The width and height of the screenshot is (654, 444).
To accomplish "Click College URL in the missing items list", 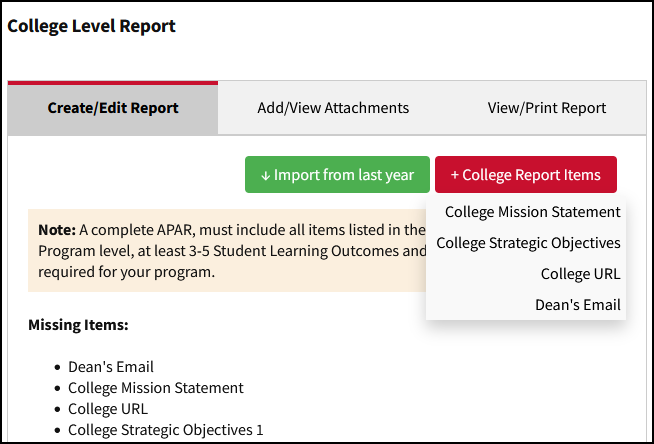I will point(108,409).
